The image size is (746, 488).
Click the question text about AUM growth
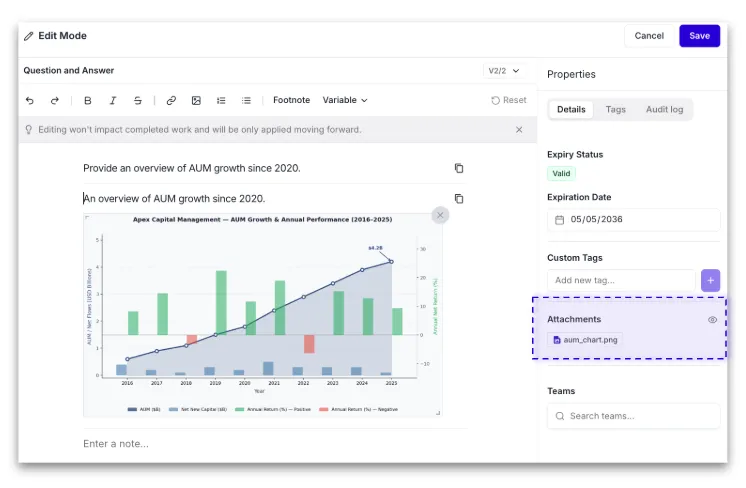[x=192, y=168]
